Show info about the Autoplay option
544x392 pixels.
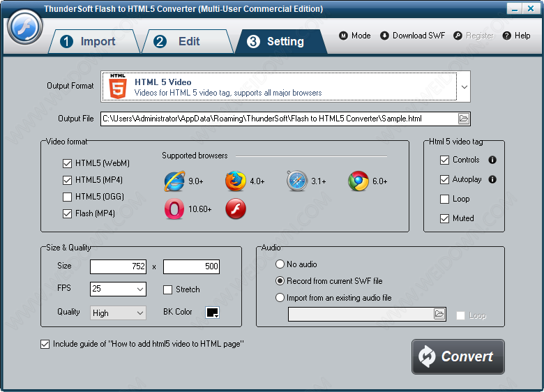[492, 179]
